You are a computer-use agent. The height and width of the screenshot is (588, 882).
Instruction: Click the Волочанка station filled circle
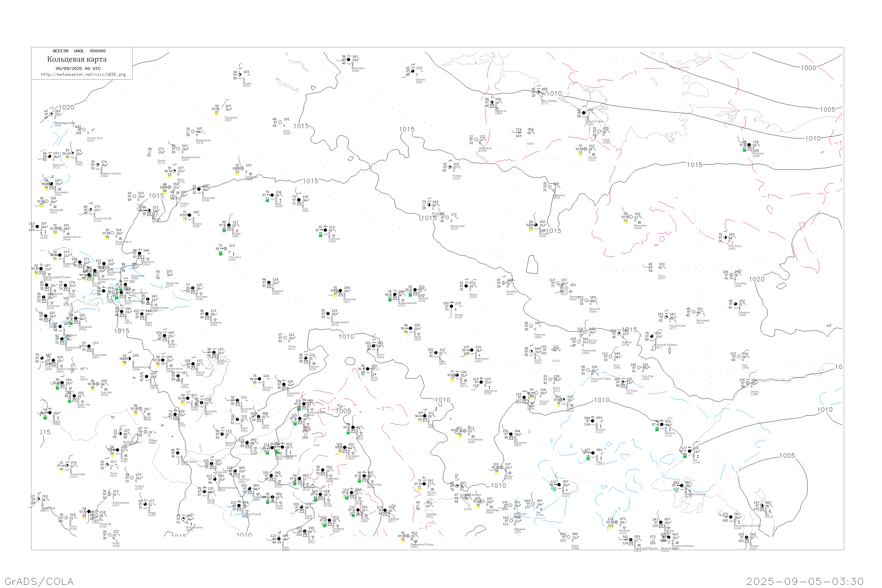[x=348, y=60]
